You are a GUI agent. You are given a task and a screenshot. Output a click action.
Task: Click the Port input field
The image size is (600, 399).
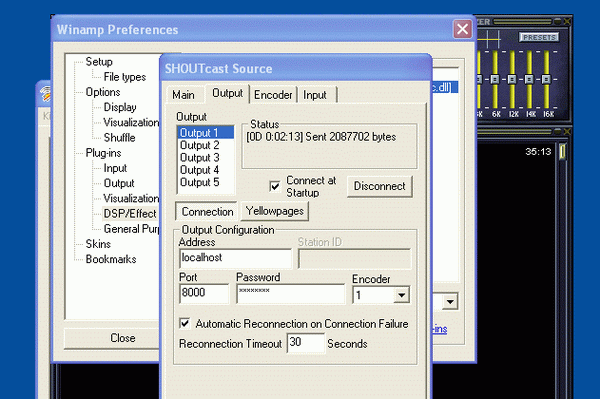(x=204, y=293)
